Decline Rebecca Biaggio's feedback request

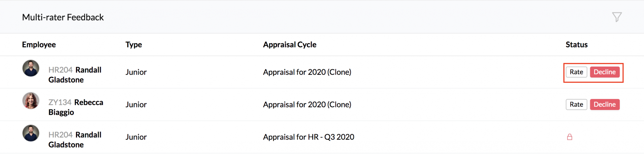pos(605,104)
